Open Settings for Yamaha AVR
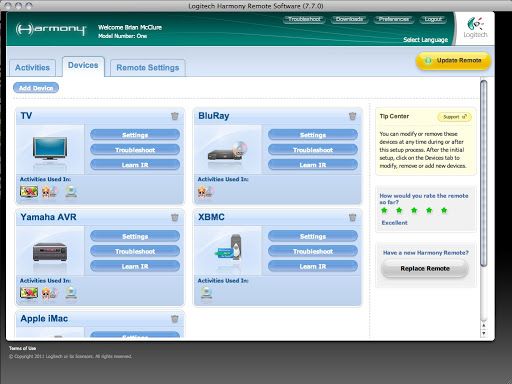The width and height of the screenshot is (512, 384). (135, 236)
